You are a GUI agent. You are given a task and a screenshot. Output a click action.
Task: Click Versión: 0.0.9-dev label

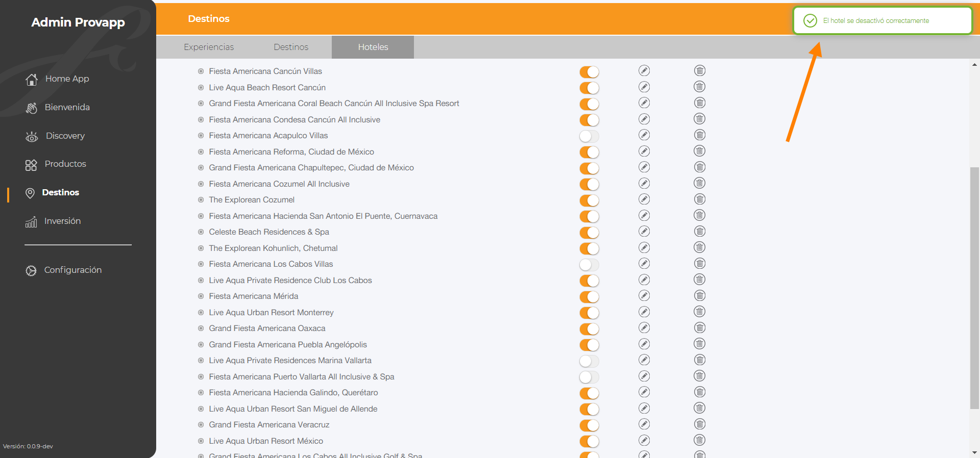[28, 446]
